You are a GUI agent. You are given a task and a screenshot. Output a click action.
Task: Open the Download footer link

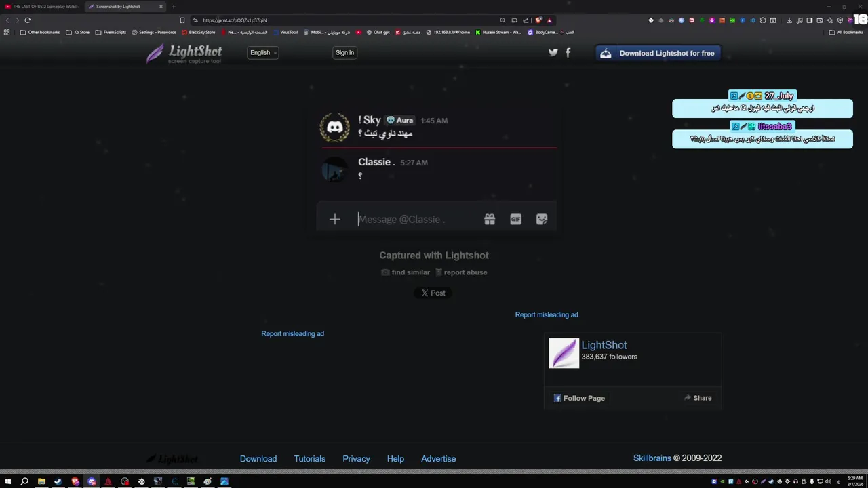258,459
